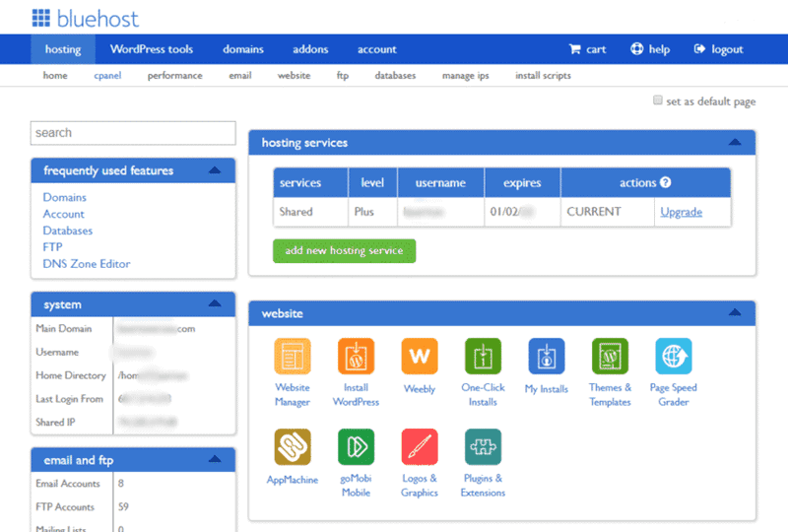Open Logos & Graphics
Viewport: 788px width, 532px height.
pyautogui.click(x=420, y=447)
